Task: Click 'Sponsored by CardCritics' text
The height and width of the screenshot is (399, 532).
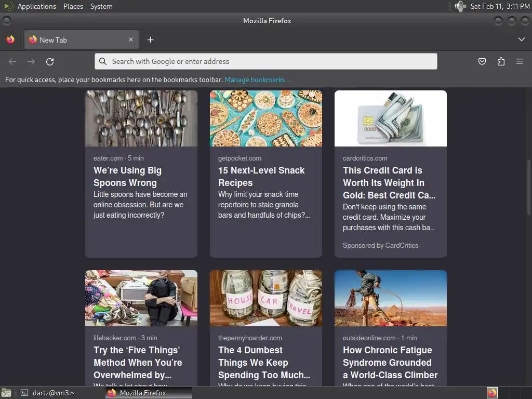Action: [380, 246]
